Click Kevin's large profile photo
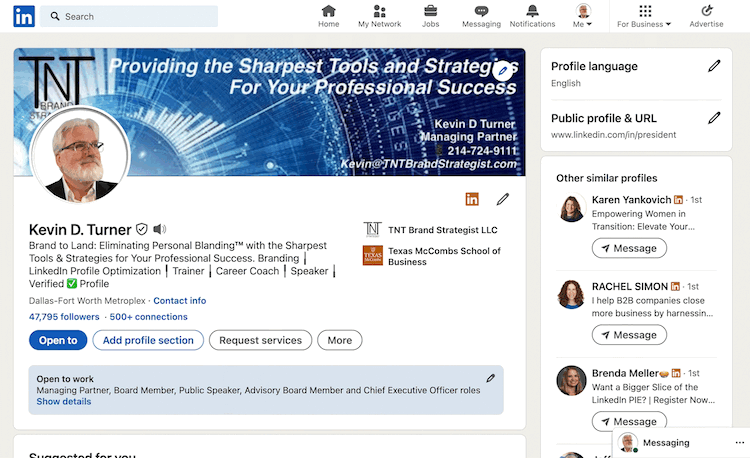 [x=80, y=155]
